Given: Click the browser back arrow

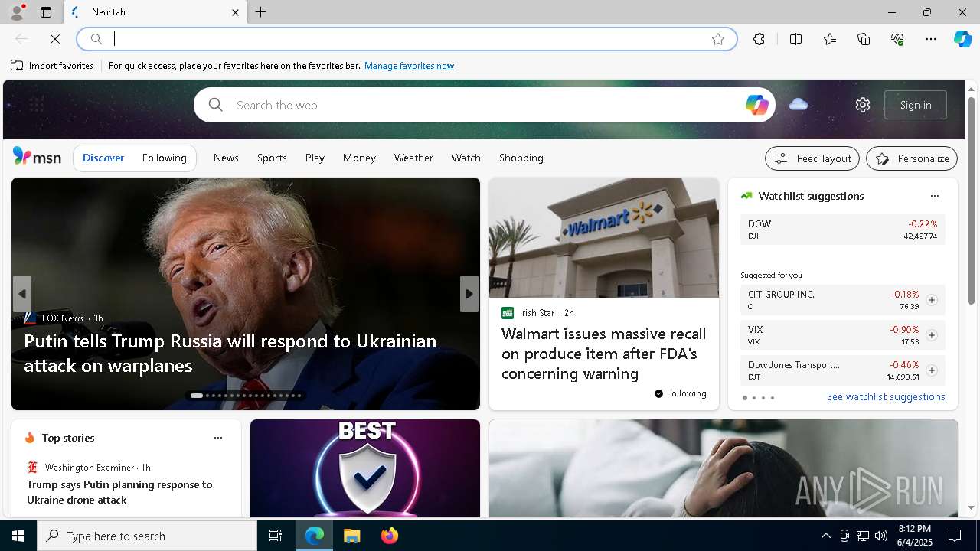Looking at the screenshot, I should point(21,39).
